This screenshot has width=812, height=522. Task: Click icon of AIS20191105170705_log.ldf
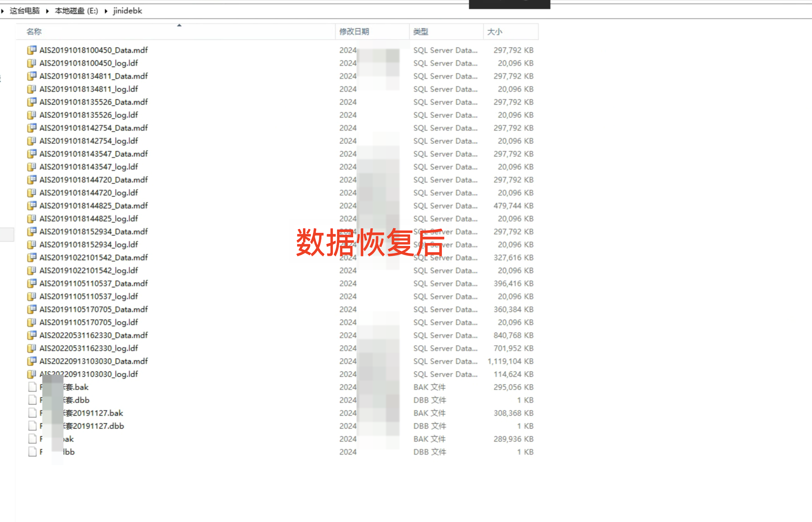point(32,322)
